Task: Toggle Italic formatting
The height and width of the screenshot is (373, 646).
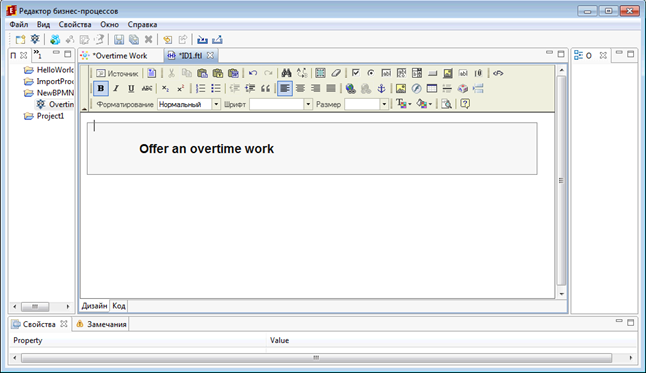Action: click(116, 89)
